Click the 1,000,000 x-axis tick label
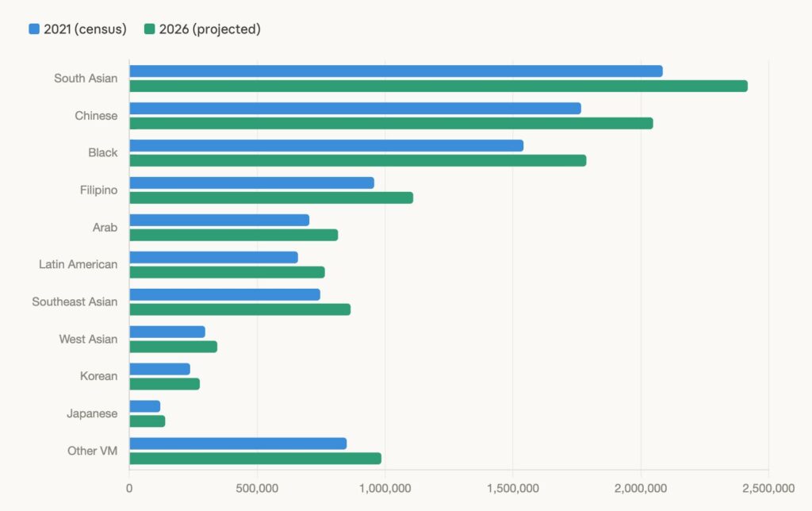The width and height of the screenshot is (812, 511). [385, 487]
